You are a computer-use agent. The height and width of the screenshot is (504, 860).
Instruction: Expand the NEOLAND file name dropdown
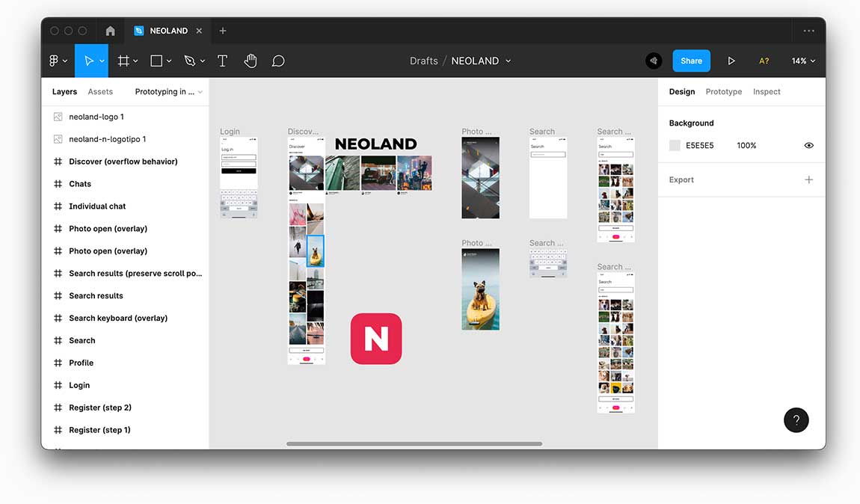508,61
